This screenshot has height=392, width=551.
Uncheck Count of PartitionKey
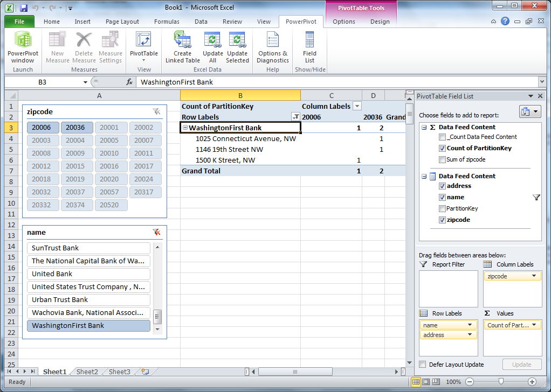point(443,148)
